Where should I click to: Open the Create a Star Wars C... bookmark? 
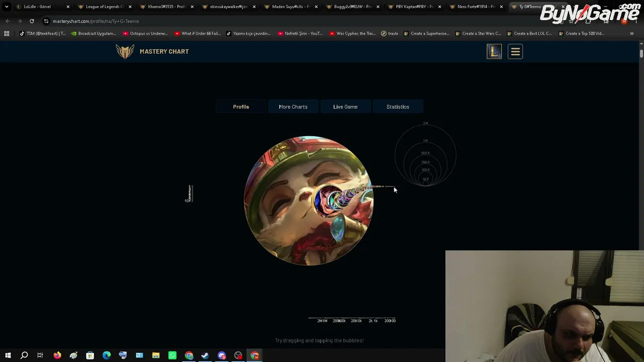click(478, 34)
